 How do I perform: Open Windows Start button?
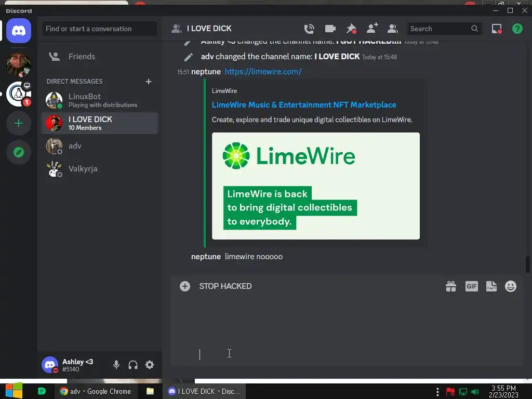(x=14, y=391)
